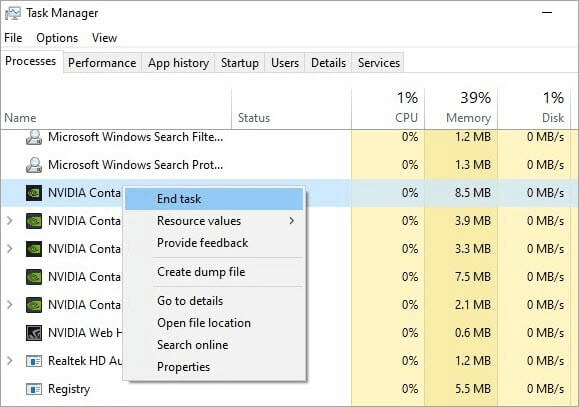Viewport: 579px width, 407px height.
Task: Click the Registry process icon
Action: pyautogui.click(x=34, y=389)
